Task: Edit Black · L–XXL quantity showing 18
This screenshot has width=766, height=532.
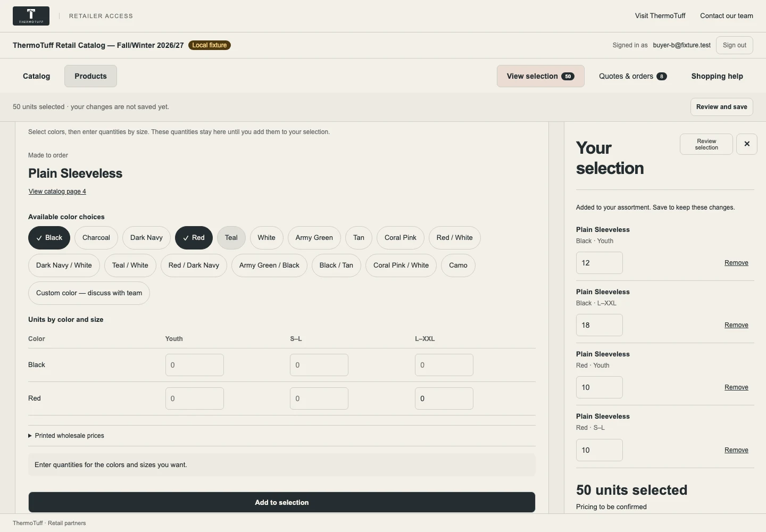Action: pyautogui.click(x=600, y=325)
